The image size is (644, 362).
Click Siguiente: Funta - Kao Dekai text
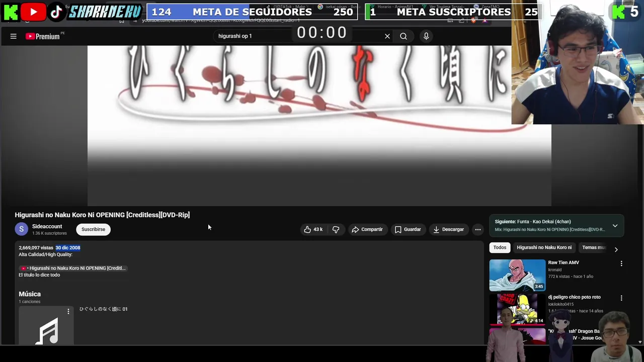[533, 222]
